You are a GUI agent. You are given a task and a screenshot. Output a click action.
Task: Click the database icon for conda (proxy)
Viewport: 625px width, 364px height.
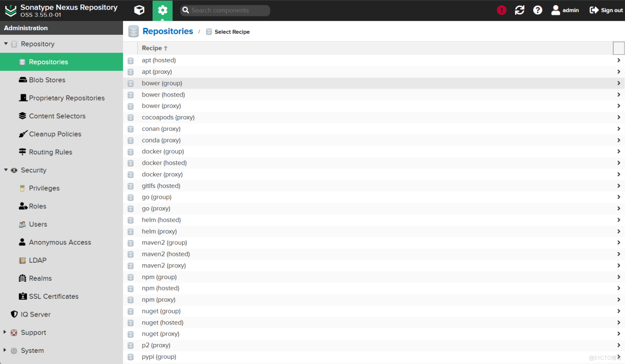click(x=130, y=140)
